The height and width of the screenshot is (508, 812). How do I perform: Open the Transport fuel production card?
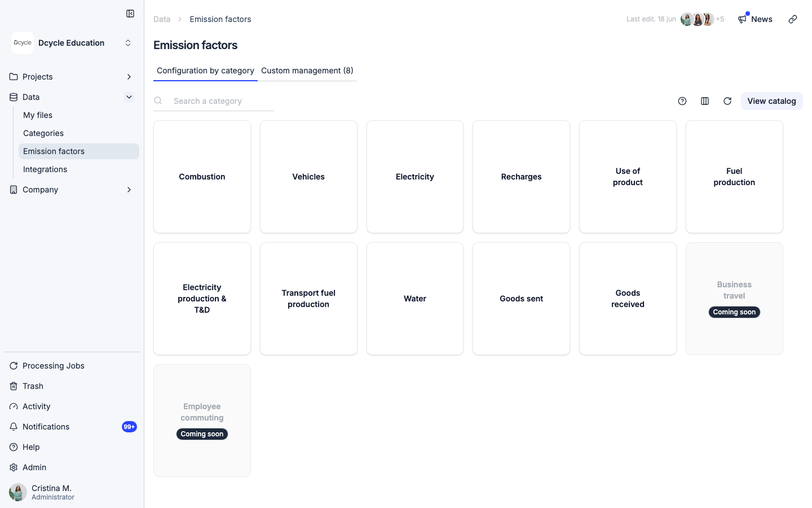click(308, 299)
